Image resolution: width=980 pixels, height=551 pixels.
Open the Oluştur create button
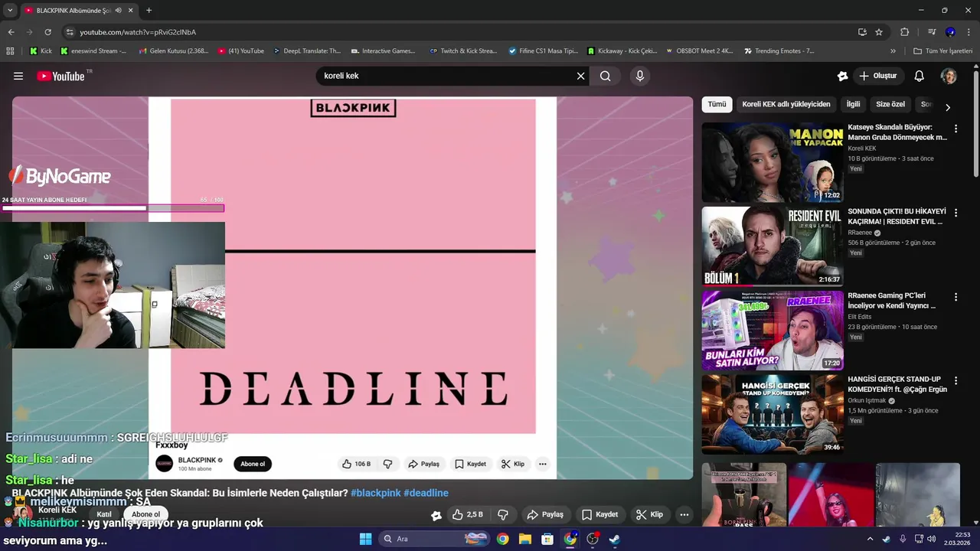pyautogui.click(x=879, y=76)
